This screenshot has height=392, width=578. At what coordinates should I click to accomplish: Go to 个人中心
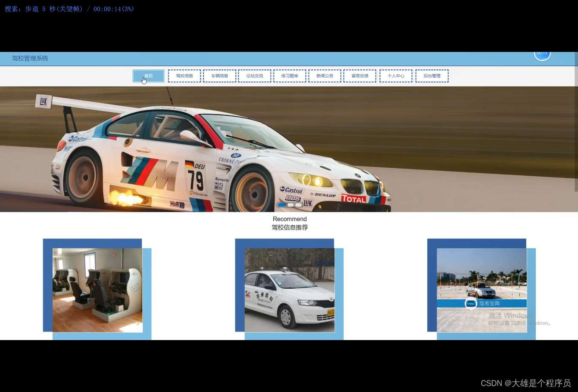(396, 76)
